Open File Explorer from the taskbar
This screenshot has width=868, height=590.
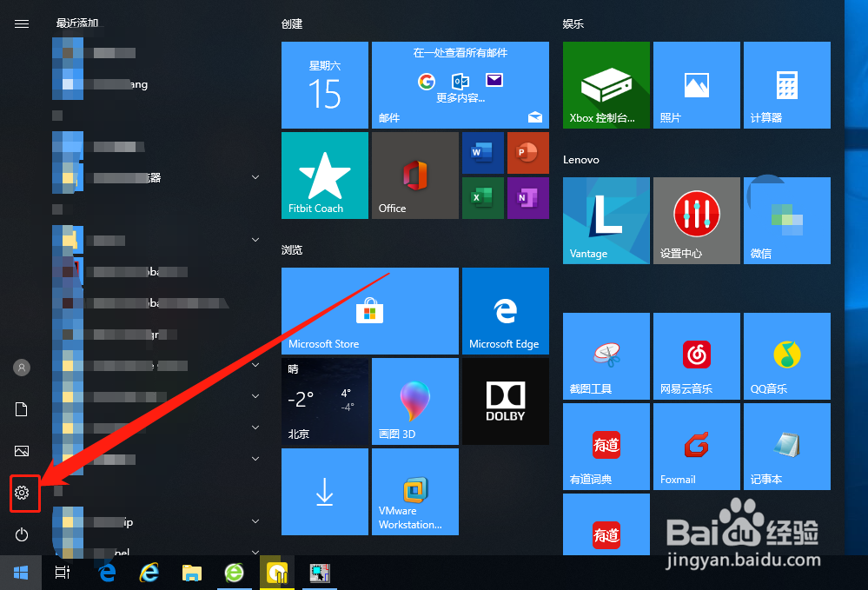tap(191, 573)
